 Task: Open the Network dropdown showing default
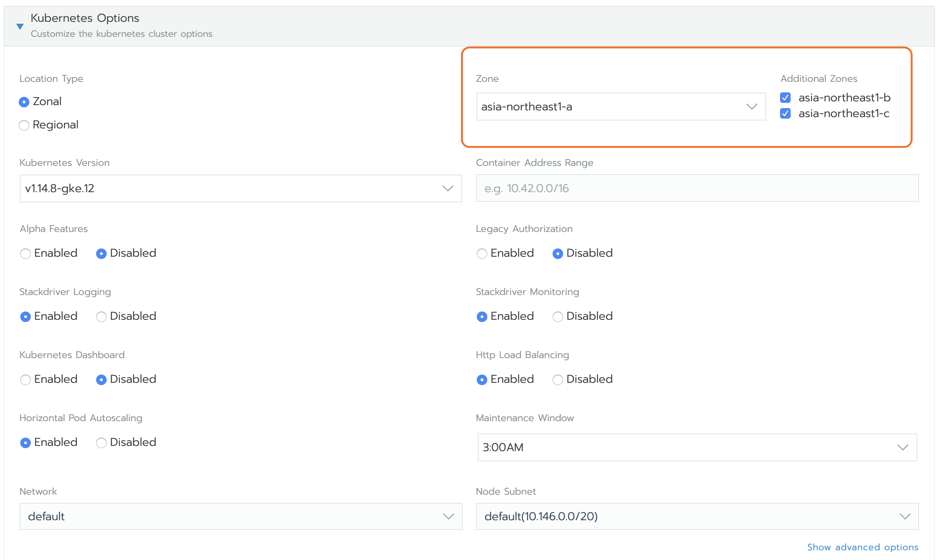pyautogui.click(x=241, y=516)
